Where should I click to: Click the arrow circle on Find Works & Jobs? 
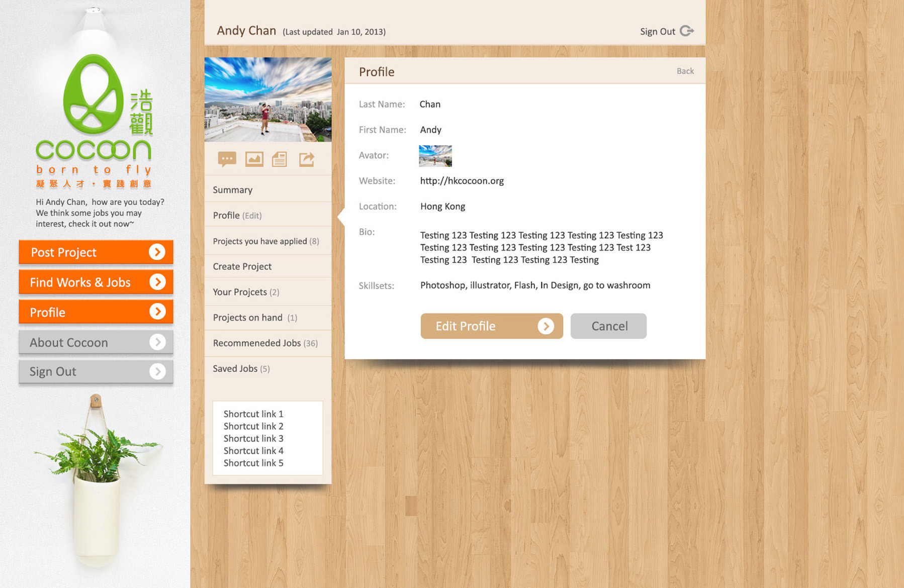157,282
